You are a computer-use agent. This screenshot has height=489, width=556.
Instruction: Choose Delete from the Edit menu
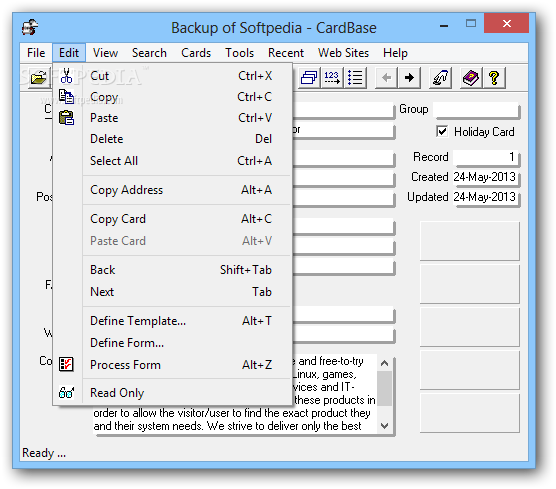coord(173,139)
